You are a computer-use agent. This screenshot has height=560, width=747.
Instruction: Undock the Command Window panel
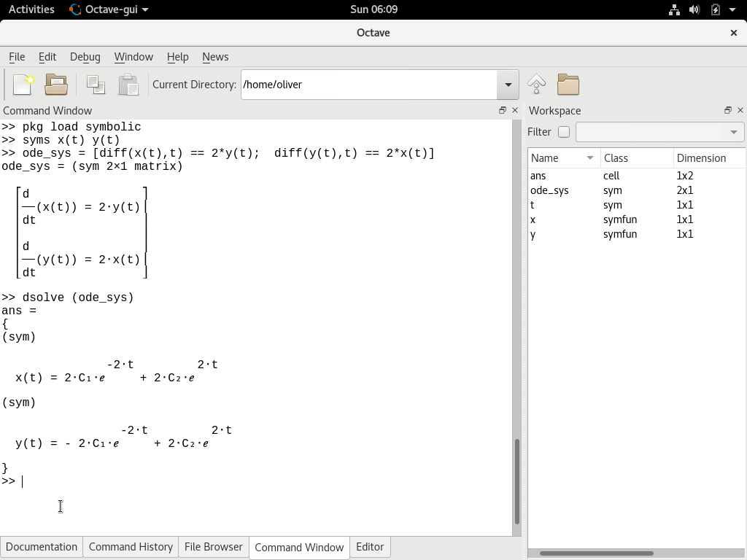(502, 110)
